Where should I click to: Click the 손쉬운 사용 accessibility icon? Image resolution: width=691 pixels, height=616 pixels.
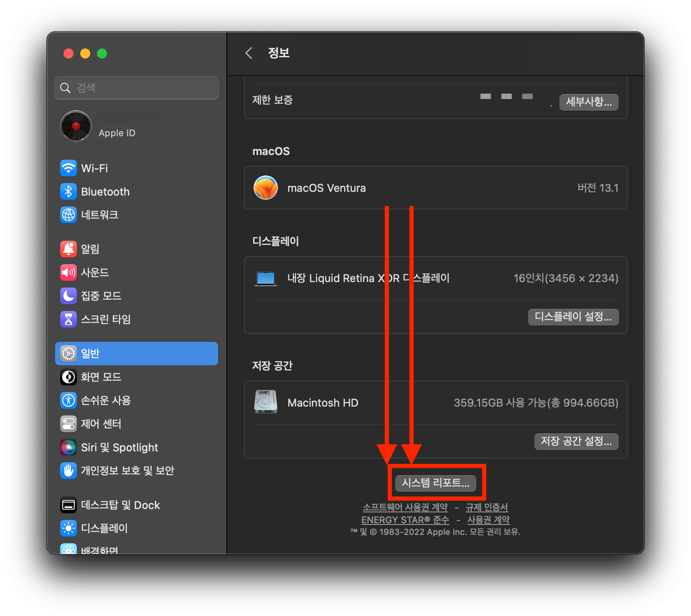tap(69, 400)
